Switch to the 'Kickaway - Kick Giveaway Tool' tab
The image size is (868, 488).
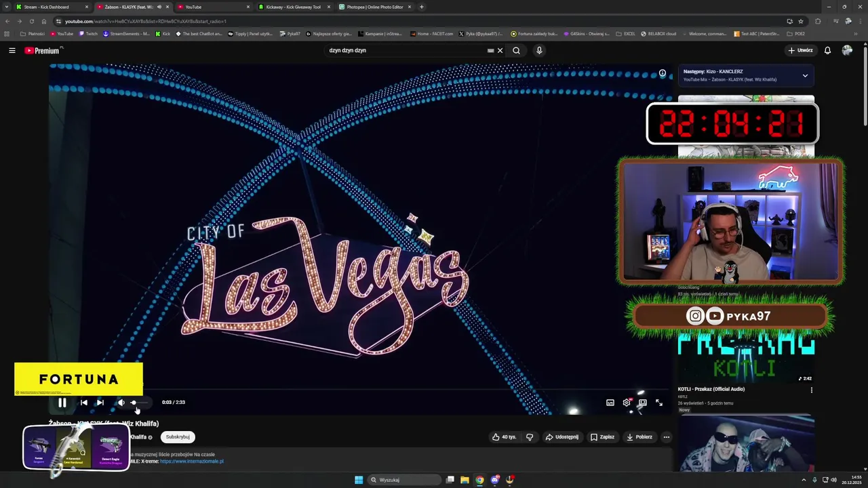(294, 7)
